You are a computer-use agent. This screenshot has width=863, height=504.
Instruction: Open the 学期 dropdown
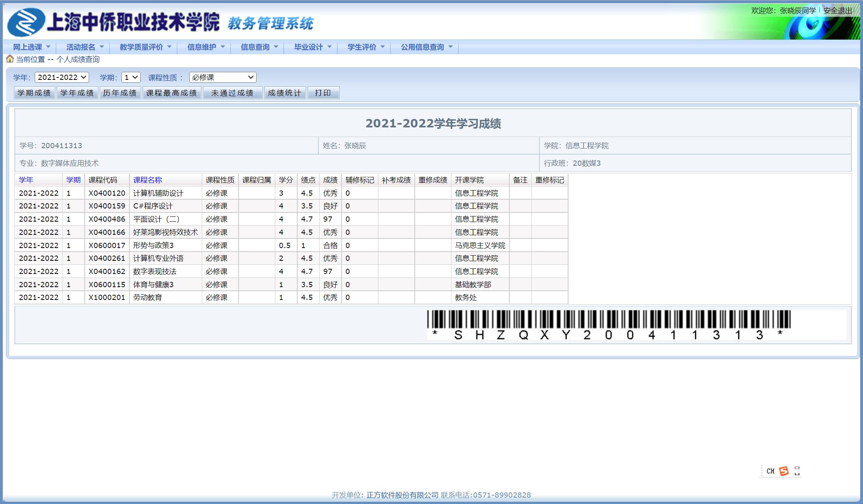point(131,77)
